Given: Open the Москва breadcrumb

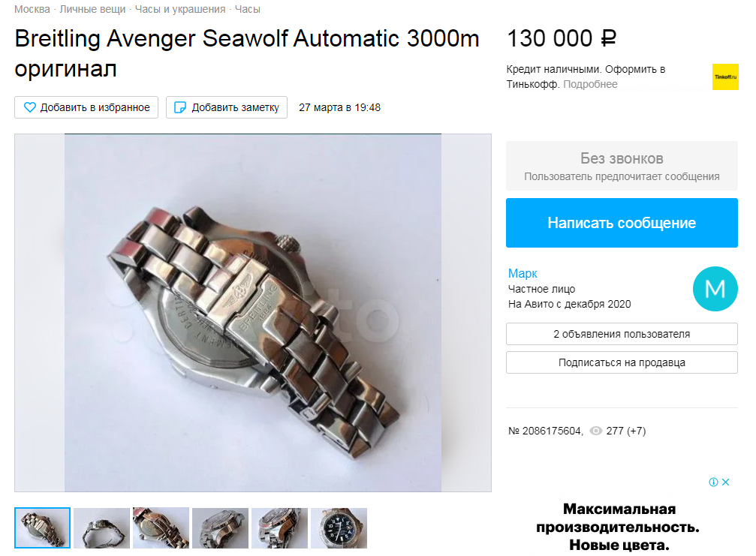Looking at the screenshot, I should 32,9.
